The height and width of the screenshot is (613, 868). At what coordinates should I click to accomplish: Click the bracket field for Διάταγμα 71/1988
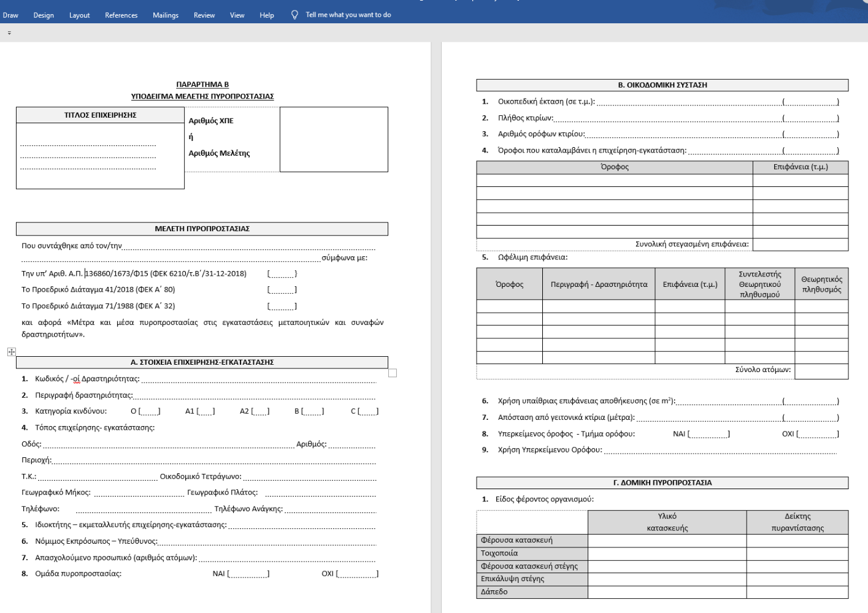(x=282, y=306)
